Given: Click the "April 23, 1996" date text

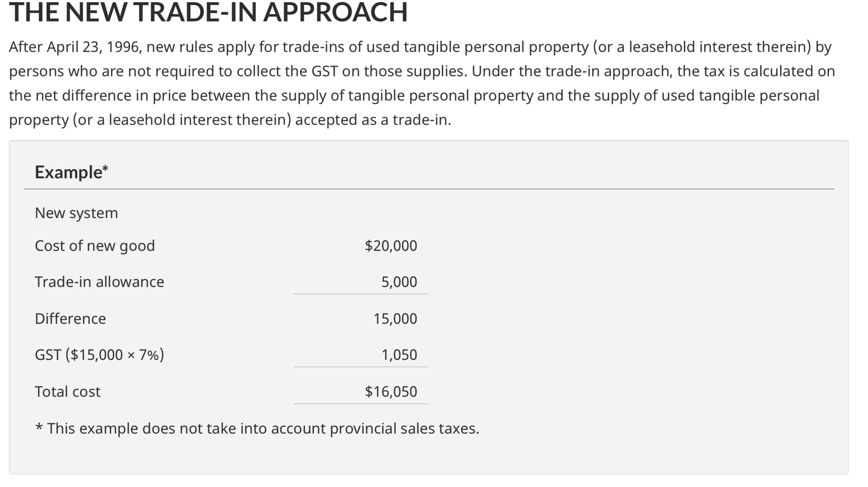Looking at the screenshot, I should coord(93,47).
